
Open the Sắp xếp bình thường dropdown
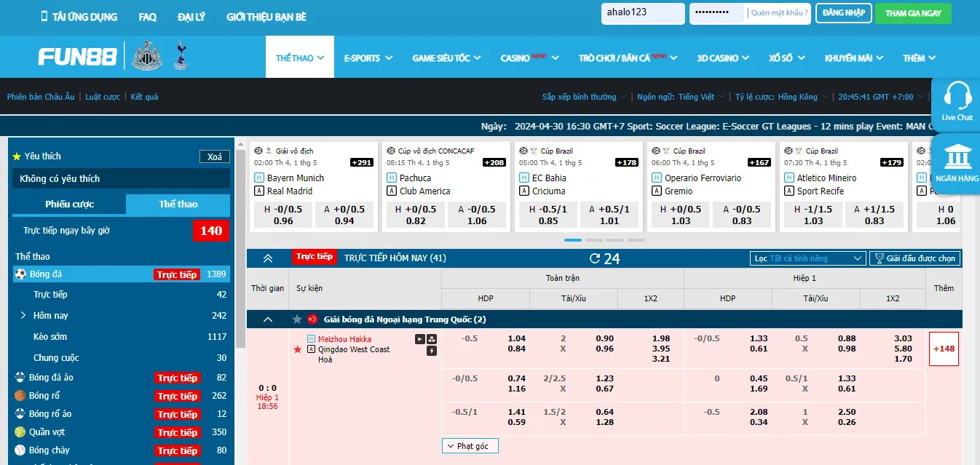[584, 97]
